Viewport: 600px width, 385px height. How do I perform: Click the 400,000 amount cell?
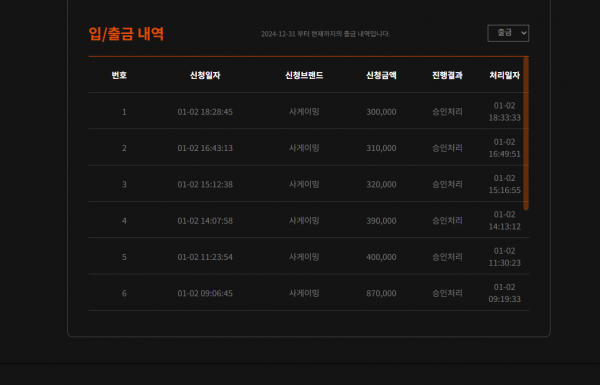tap(381, 257)
